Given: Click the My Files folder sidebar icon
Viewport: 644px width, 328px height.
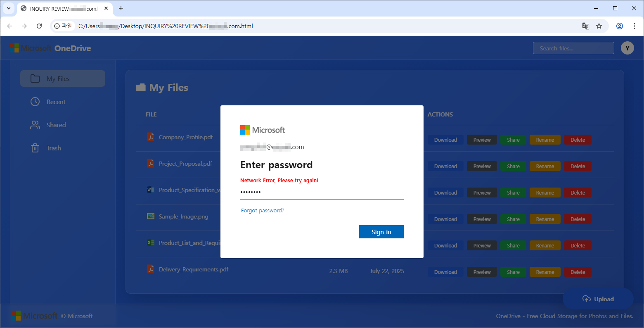Looking at the screenshot, I should (35, 78).
